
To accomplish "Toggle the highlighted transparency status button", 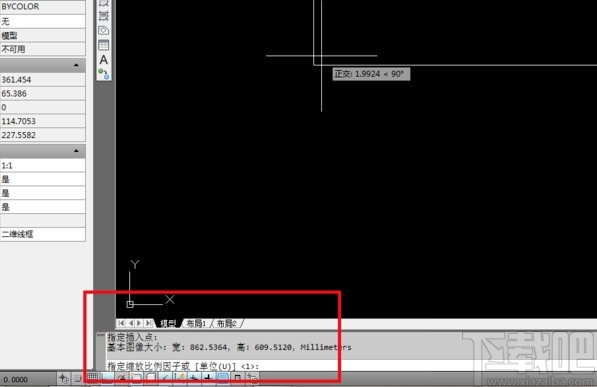I will [223, 378].
